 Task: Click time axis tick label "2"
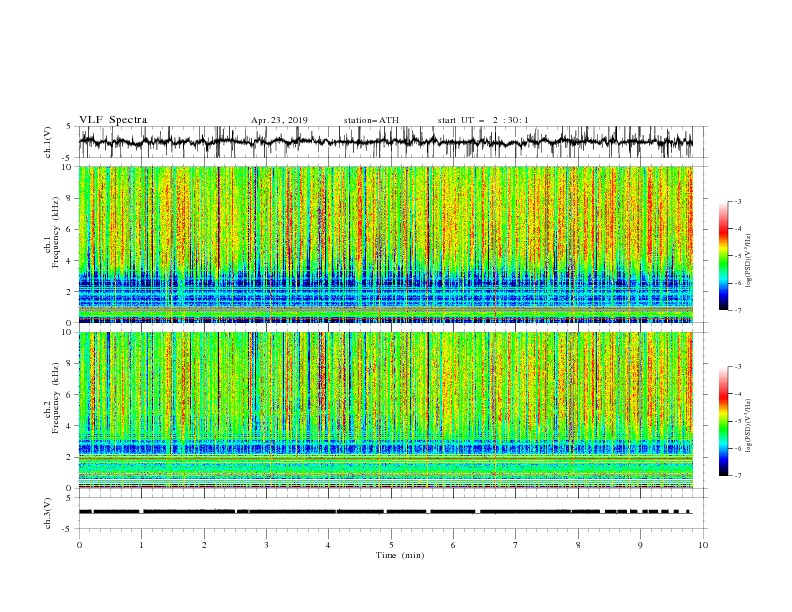204,545
